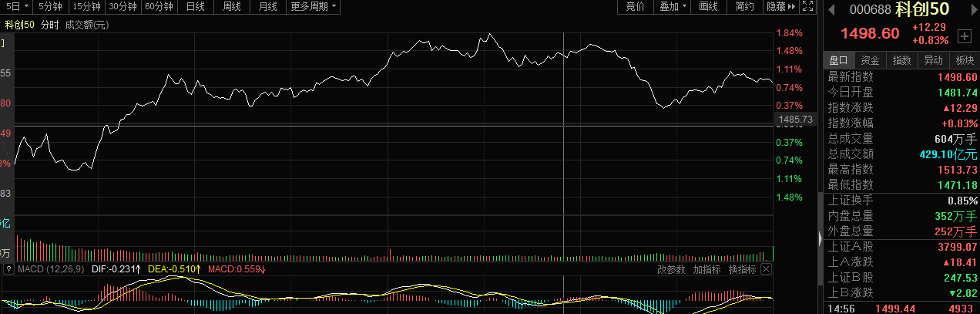Click the arrow icon before 000688
The image size is (980, 314).
tap(831, 9)
